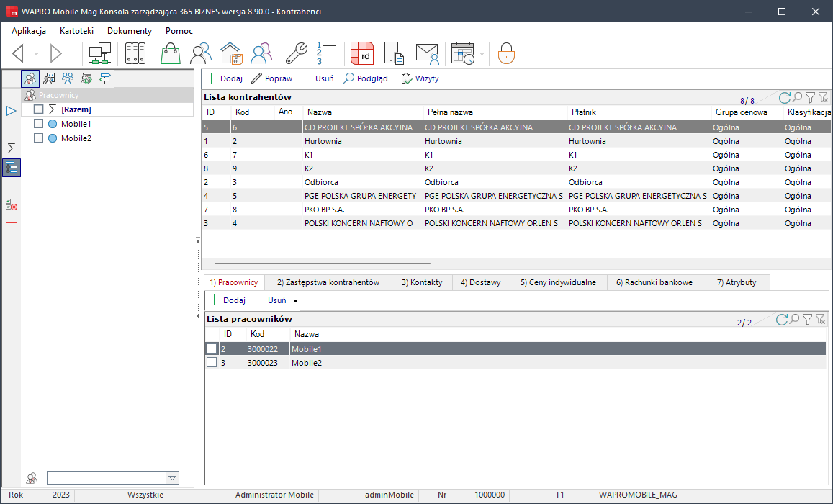This screenshot has height=504, width=833.
Task: Click Dodaj above Lista kontrahentów
Action: [x=224, y=78]
